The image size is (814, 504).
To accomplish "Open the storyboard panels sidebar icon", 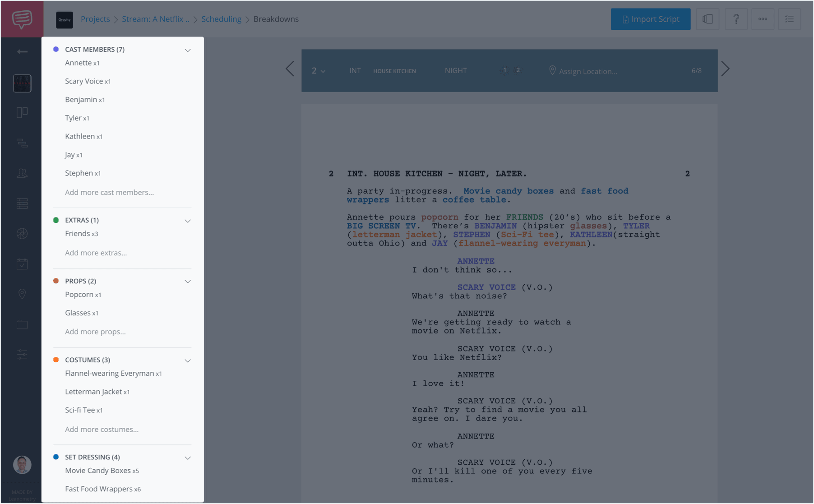I will pyautogui.click(x=22, y=112).
